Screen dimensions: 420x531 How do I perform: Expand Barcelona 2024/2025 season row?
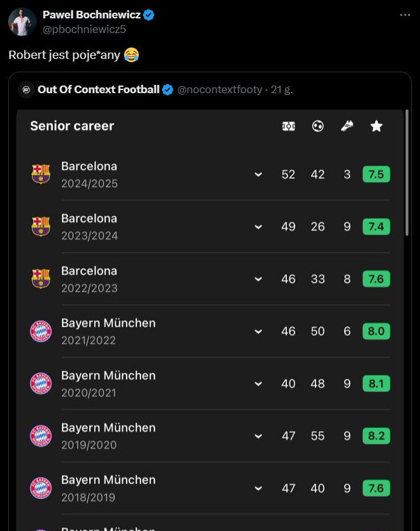tap(258, 175)
